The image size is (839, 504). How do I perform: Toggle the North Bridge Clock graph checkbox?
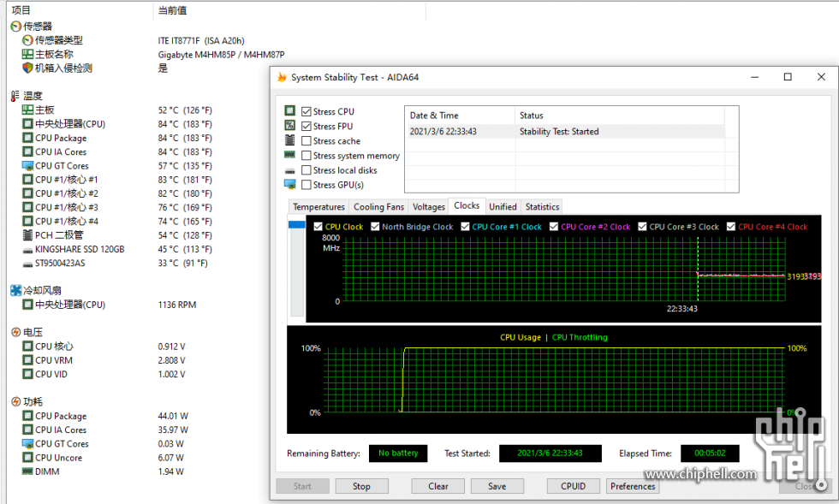[375, 226]
